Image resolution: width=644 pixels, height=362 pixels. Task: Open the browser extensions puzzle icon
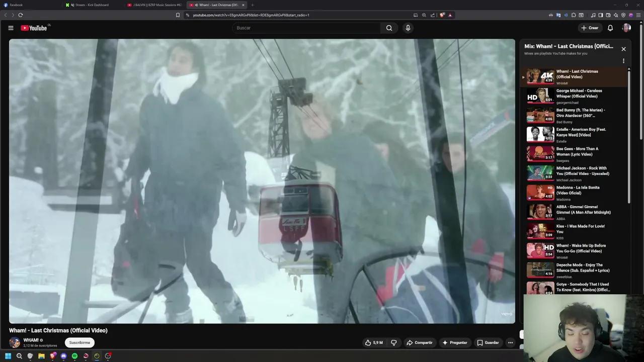point(574,15)
